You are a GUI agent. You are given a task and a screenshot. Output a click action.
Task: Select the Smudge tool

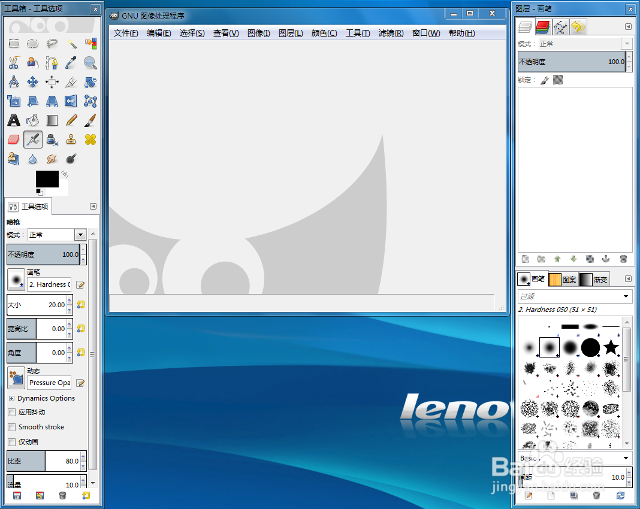point(52,158)
